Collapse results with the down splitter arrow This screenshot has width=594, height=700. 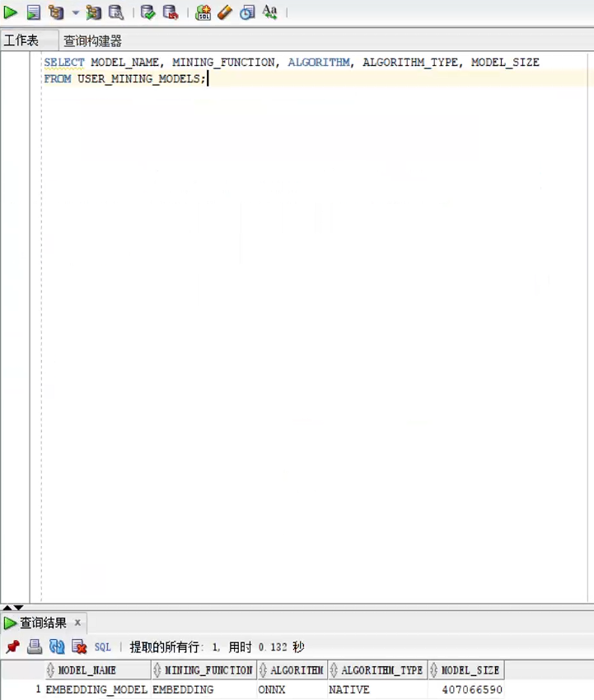18,608
